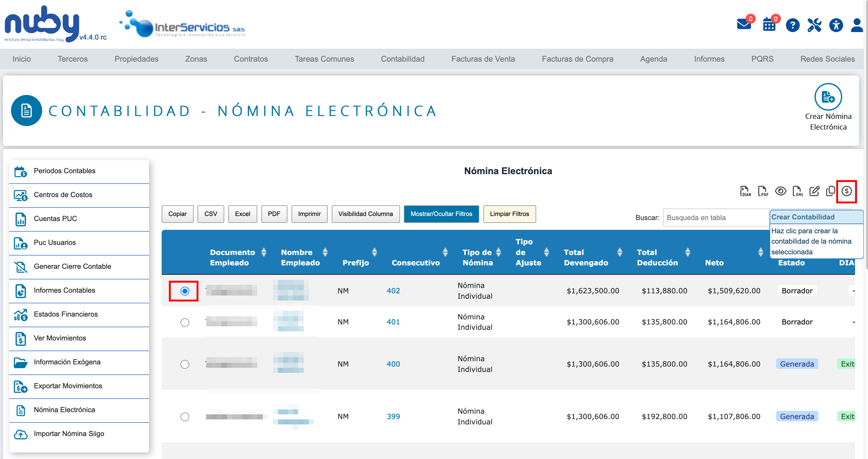This screenshot has height=459, width=868.
Task: Open the Facturas de Venta menu
Action: click(482, 59)
